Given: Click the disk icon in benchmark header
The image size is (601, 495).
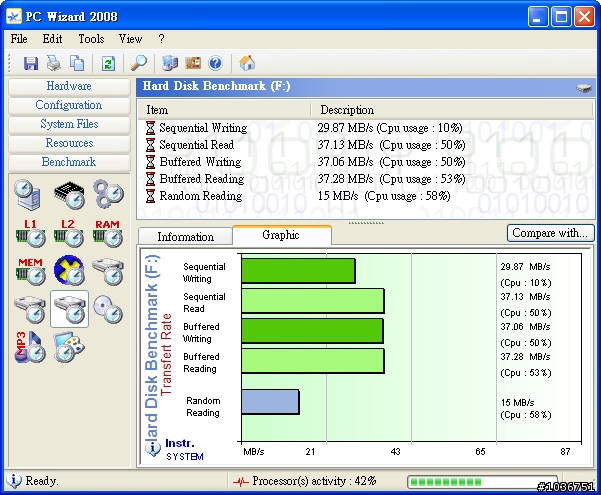Looking at the screenshot, I should [584, 88].
